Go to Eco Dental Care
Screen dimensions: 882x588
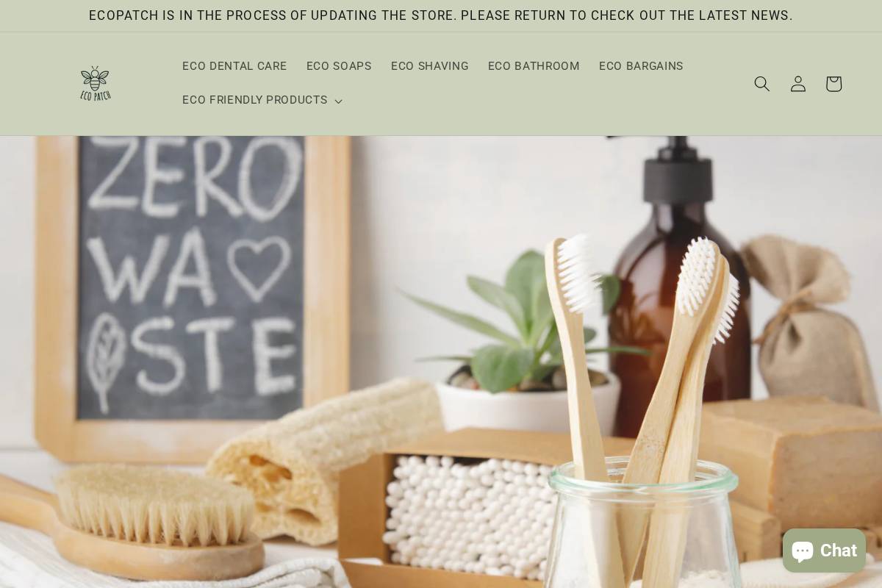(234, 66)
